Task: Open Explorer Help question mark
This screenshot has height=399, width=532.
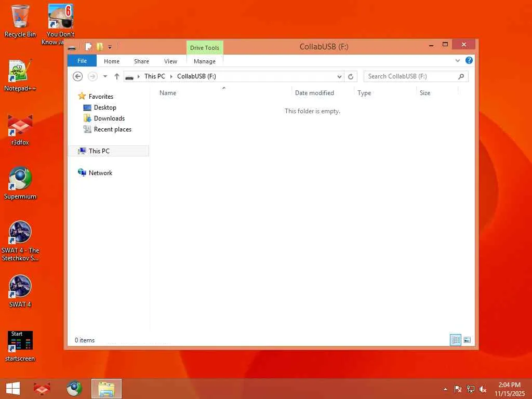Action: (x=469, y=60)
